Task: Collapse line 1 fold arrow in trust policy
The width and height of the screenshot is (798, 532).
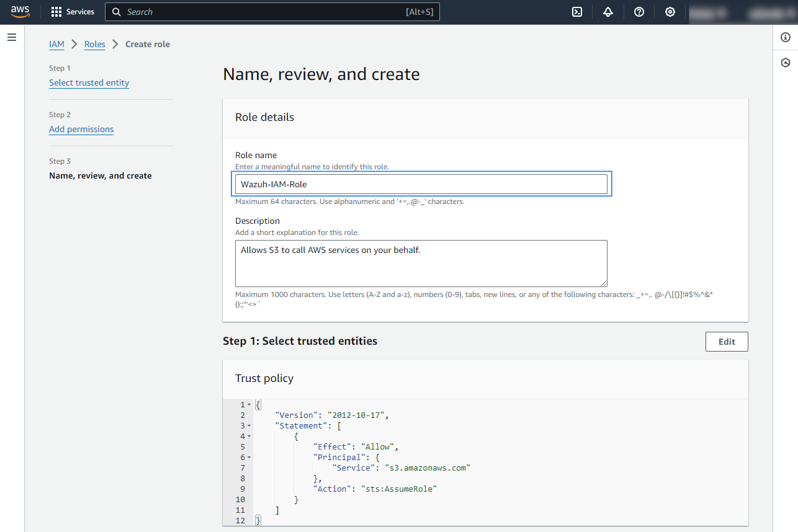Action: [x=249, y=405]
